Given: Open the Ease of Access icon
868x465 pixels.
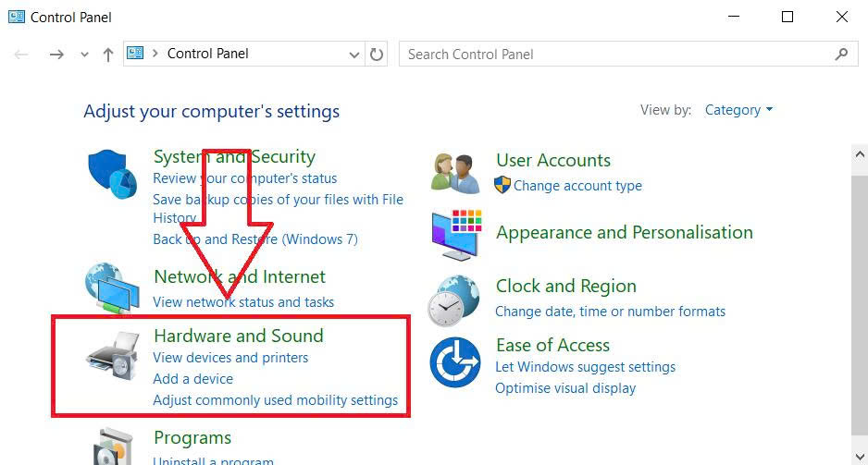Looking at the screenshot, I should click(455, 362).
